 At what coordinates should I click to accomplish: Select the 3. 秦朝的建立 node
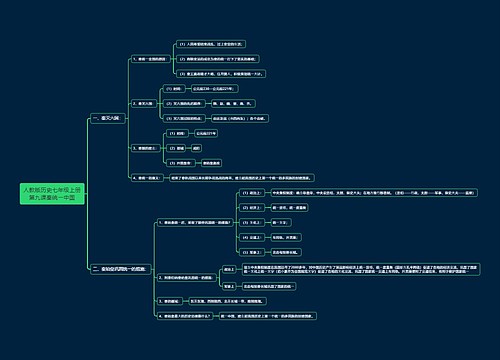tap(146, 148)
